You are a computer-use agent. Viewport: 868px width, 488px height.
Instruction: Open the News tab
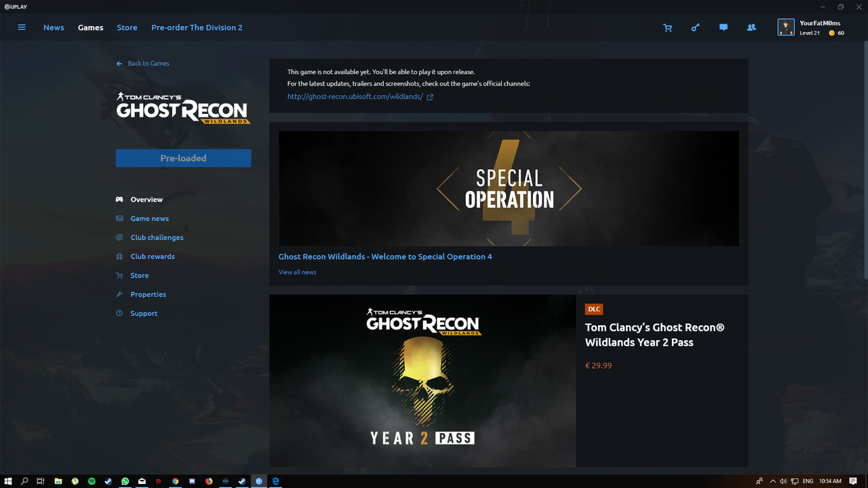pyautogui.click(x=54, y=28)
